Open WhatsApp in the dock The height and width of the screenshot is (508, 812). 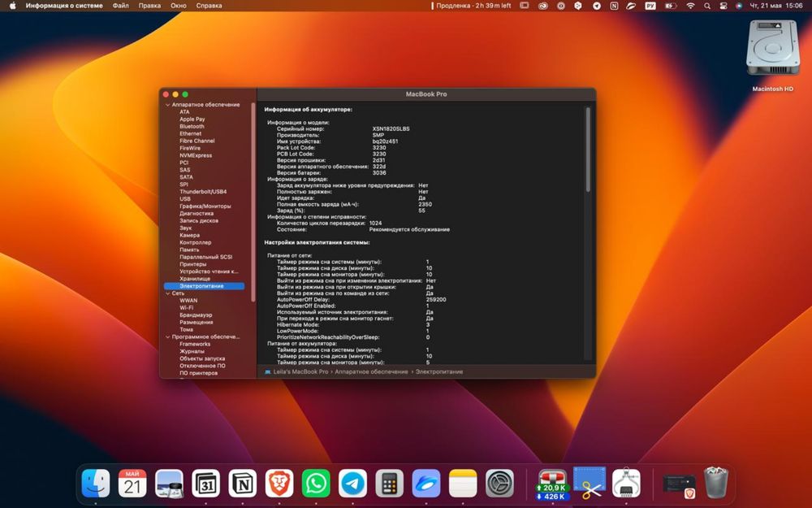[x=316, y=483]
